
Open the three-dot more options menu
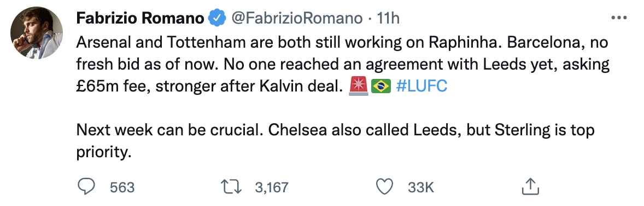(x=619, y=18)
